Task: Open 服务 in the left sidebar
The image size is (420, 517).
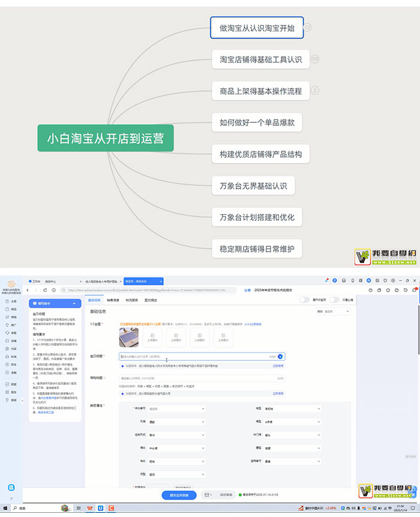Action: (11, 392)
